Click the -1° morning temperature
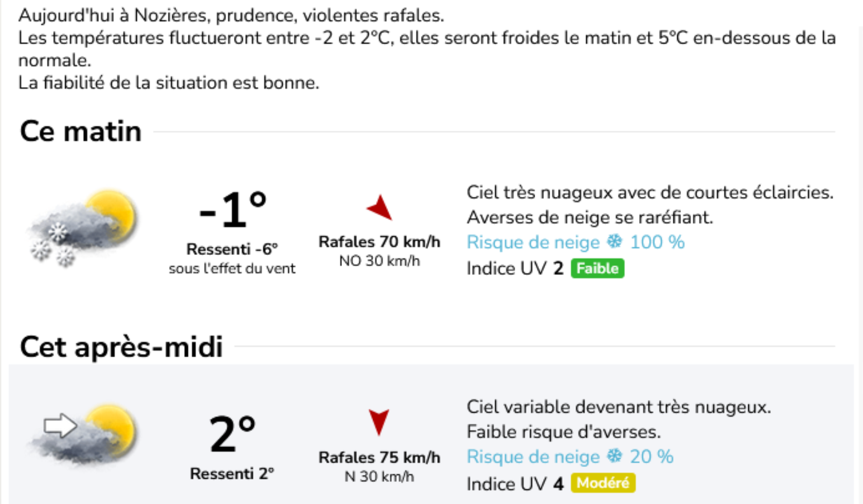The width and height of the screenshot is (863, 504). click(233, 209)
